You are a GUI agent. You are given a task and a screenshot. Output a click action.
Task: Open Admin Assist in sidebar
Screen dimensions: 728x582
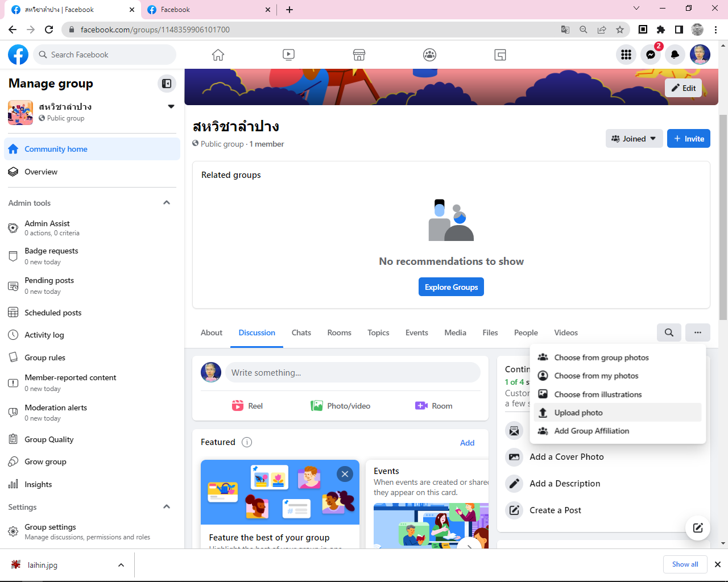(x=92, y=228)
